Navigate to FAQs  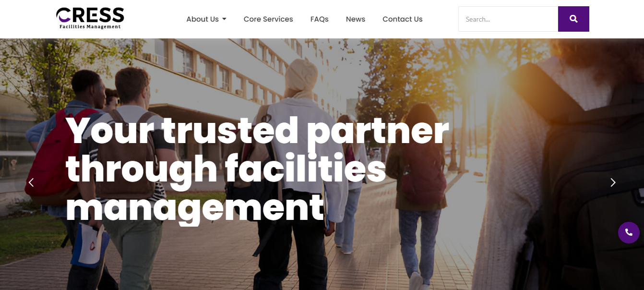point(320,19)
